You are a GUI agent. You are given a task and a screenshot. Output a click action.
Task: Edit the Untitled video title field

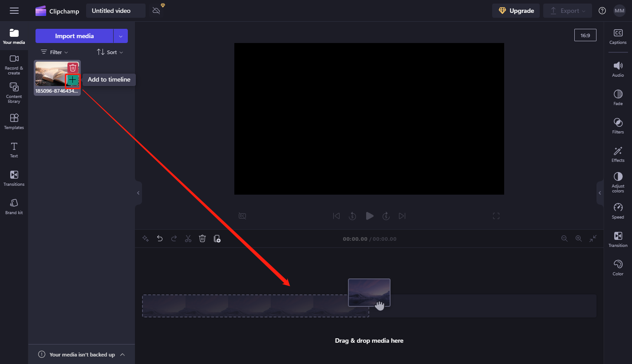click(x=116, y=11)
